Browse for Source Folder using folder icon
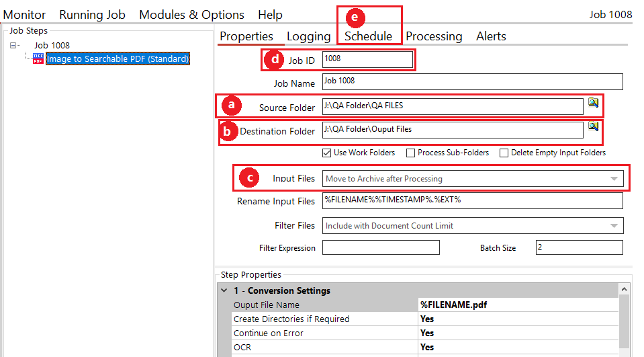The height and width of the screenshot is (357, 644). [593, 102]
